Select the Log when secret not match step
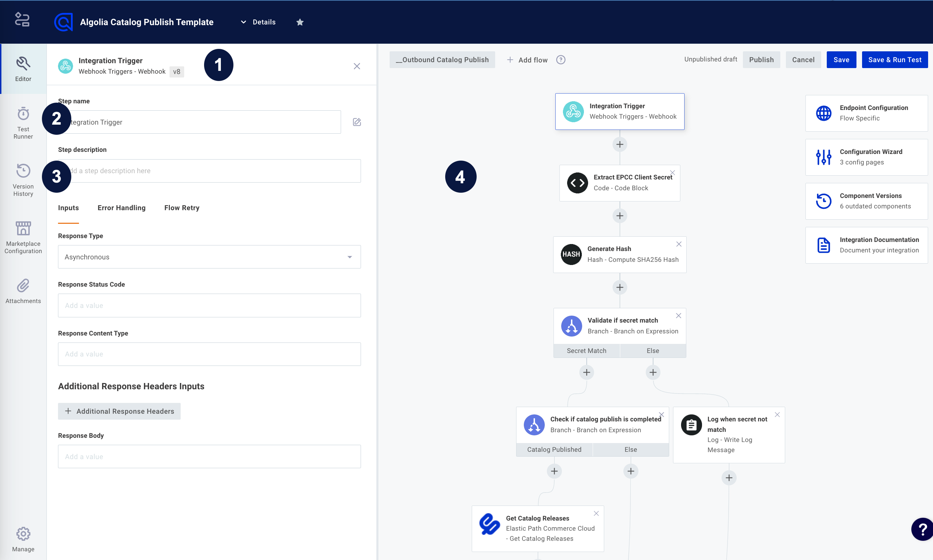Viewport: 933px width, 560px height. (x=729, y=435)
